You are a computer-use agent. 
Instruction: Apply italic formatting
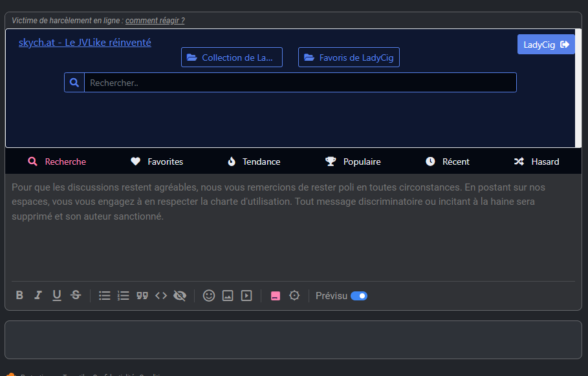pos(38,295)
